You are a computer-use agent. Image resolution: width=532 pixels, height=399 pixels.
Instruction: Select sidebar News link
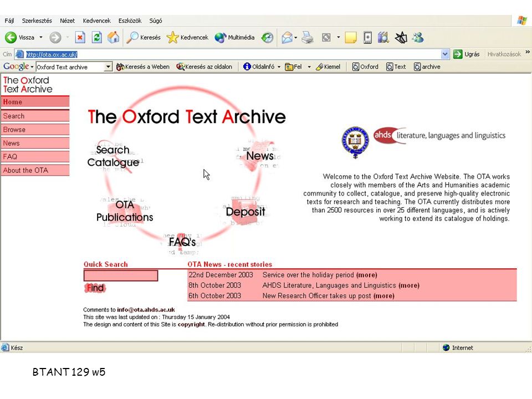pos(35,143)
